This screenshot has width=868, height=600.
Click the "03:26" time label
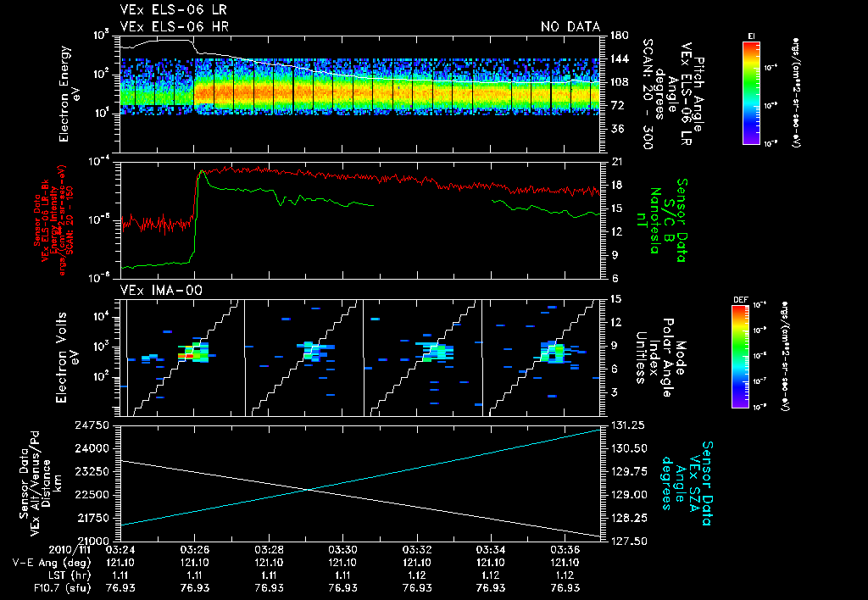(194, 550)
